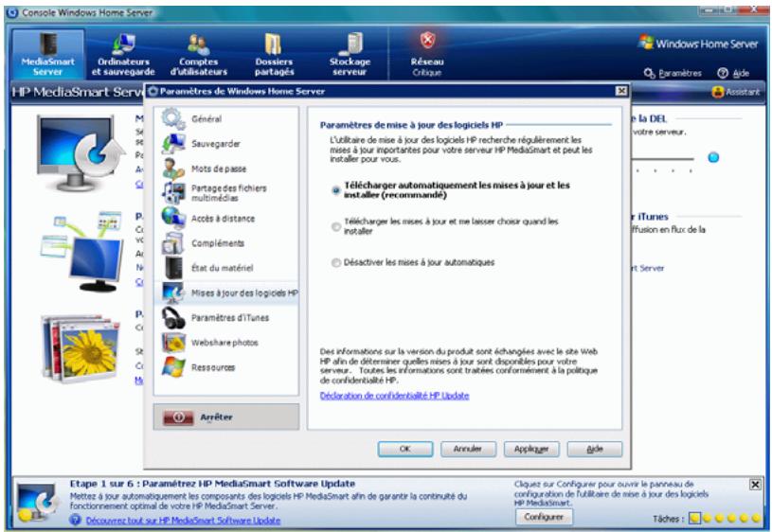Viewport: 772px width, 532px height.
Task: Click the software update icon in assistant panel
Action: click(39, 504)
